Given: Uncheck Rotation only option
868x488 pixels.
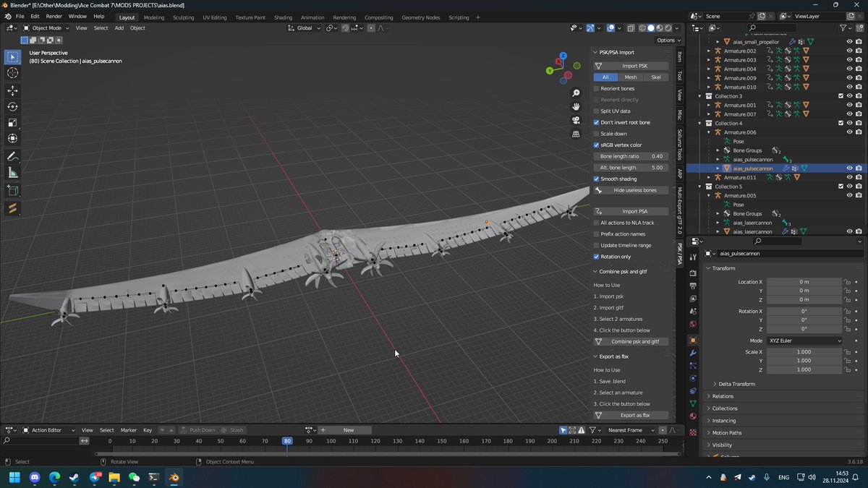Looking at the screenshot, I should point(596,257).
